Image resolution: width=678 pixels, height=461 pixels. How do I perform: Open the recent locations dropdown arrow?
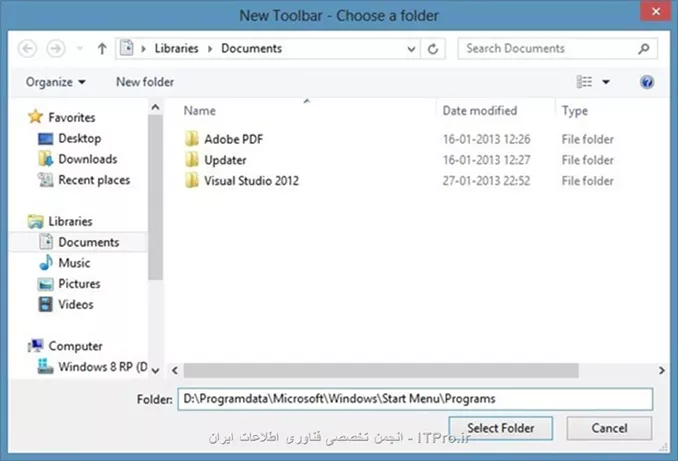tap(80, 48)
